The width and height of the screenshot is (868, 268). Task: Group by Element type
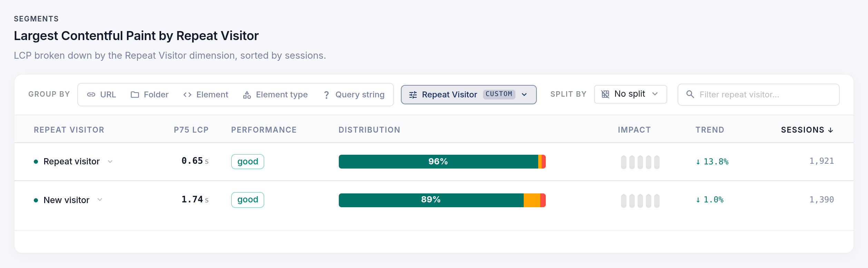tap(275, 95)
